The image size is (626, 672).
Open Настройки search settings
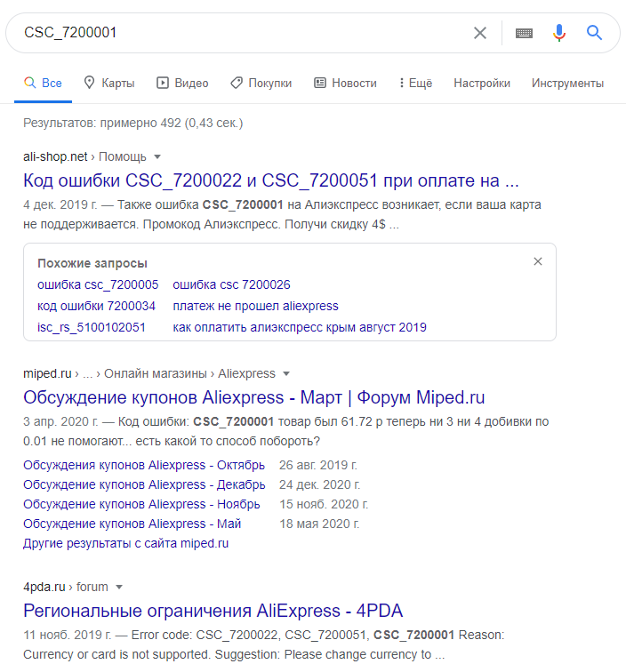click(x=482, y=84)
